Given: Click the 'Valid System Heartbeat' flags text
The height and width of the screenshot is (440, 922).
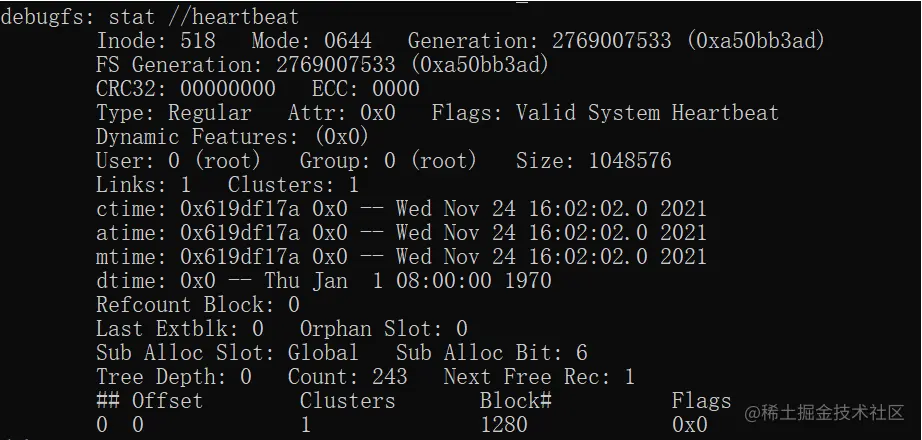Looking at the screenshot, I should coord(646,113).
